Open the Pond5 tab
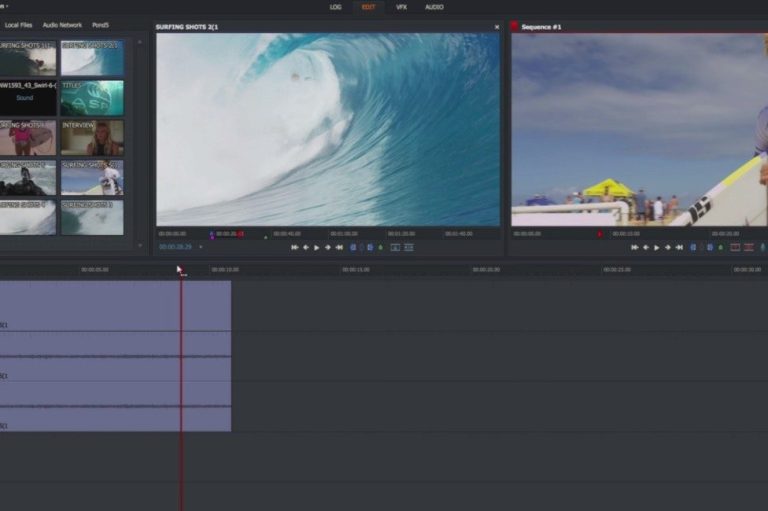This screenshot has width=768, height=511. point(100,25)
